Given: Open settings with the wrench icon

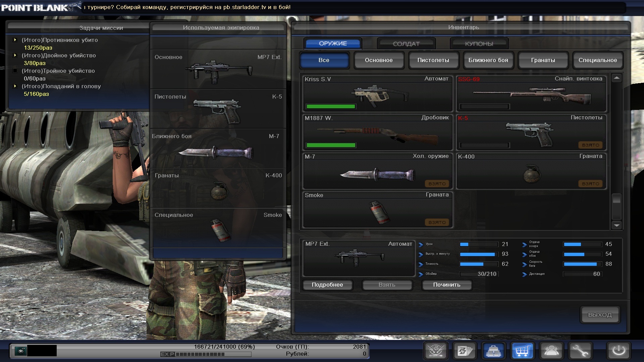Looking at the screenshot, I should [580, 351].
